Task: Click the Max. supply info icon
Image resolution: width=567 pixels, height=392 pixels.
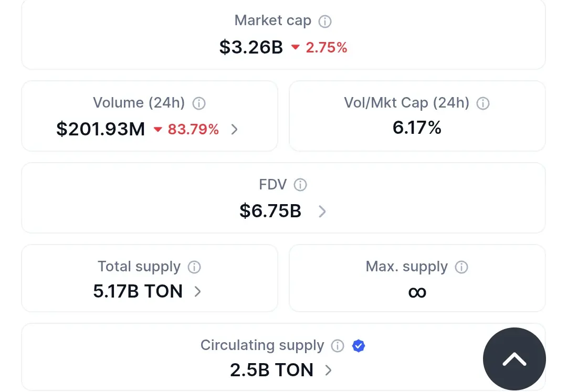Action: pyautogui.click(x=461, y=267)
